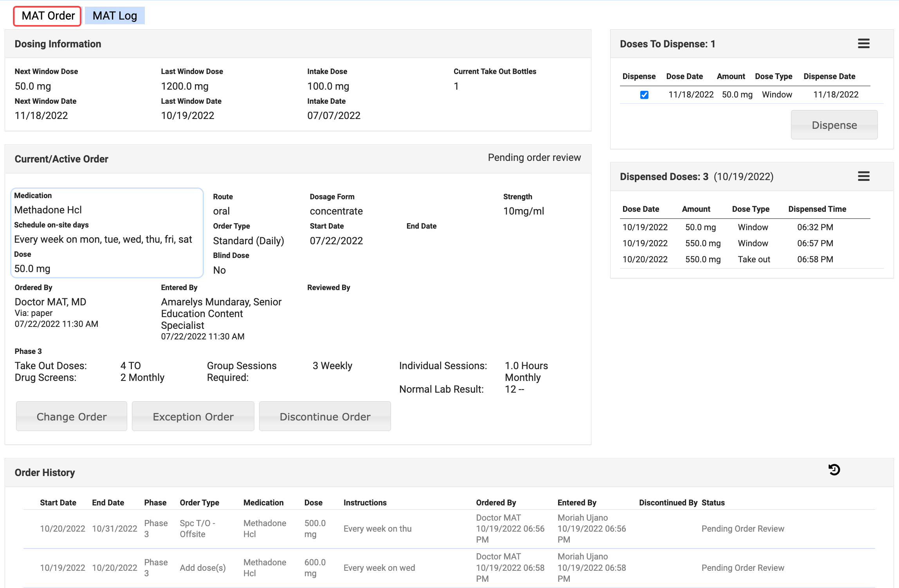
Task: Open the Dispensed Doses hamburger menu
Action: coord(863,176)
